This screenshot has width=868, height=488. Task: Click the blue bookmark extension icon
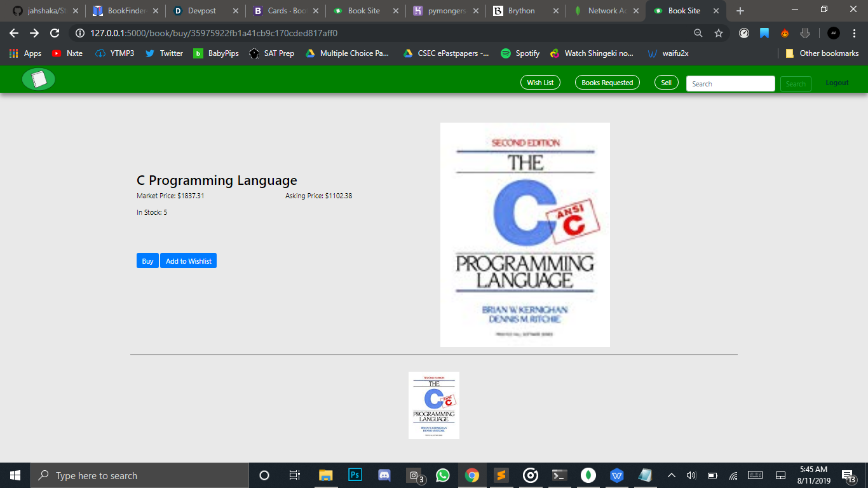tap(764, 33)
